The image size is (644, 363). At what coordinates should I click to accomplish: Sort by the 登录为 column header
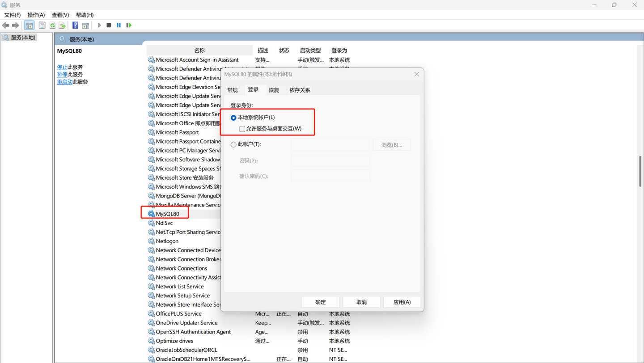[x=339, y=51]
